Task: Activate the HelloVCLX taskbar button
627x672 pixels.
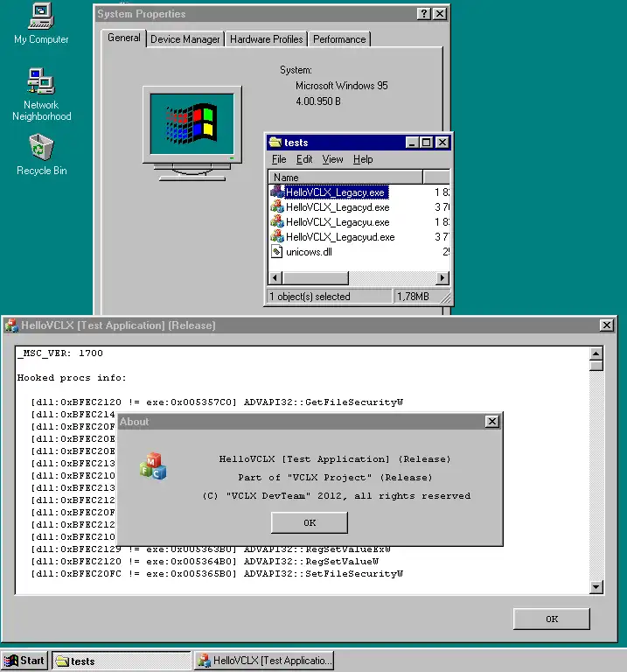Action: pyautogui.click(x=265, y=661)
